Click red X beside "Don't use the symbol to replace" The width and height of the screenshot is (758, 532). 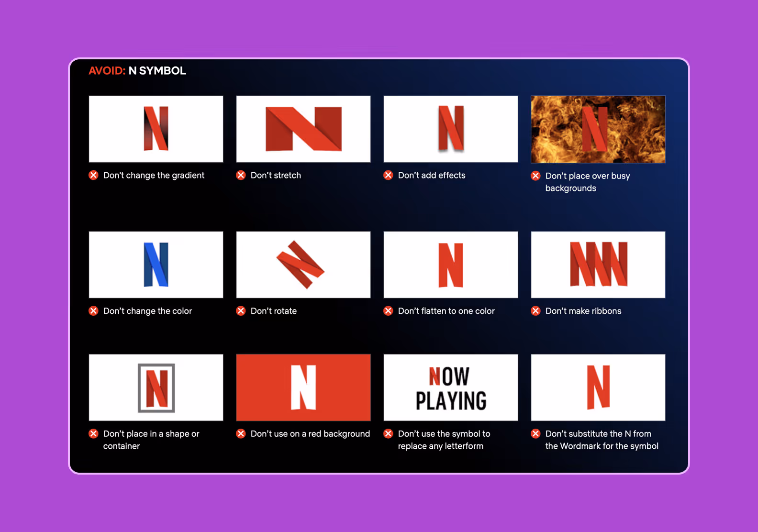click(389, 433)
